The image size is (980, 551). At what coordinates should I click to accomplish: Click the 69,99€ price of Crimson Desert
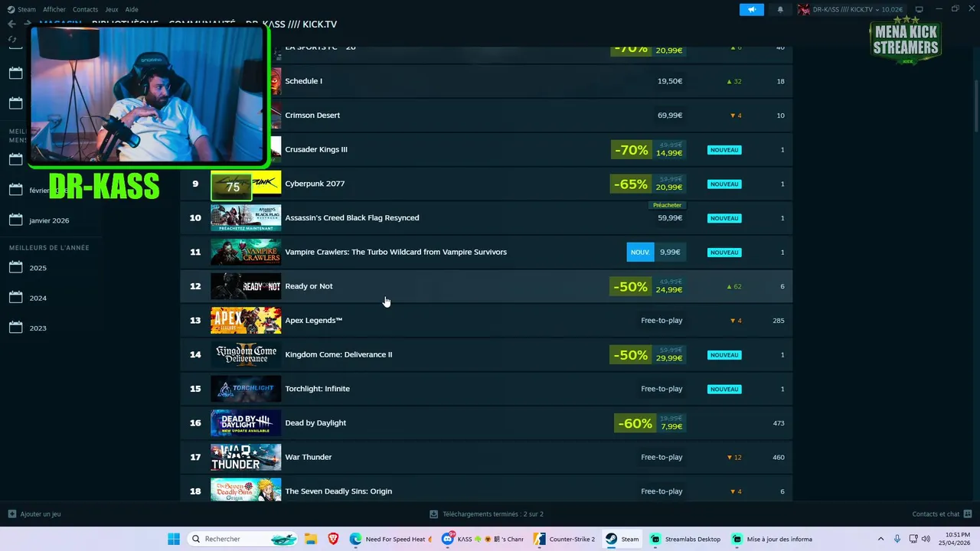pos(670,116)
